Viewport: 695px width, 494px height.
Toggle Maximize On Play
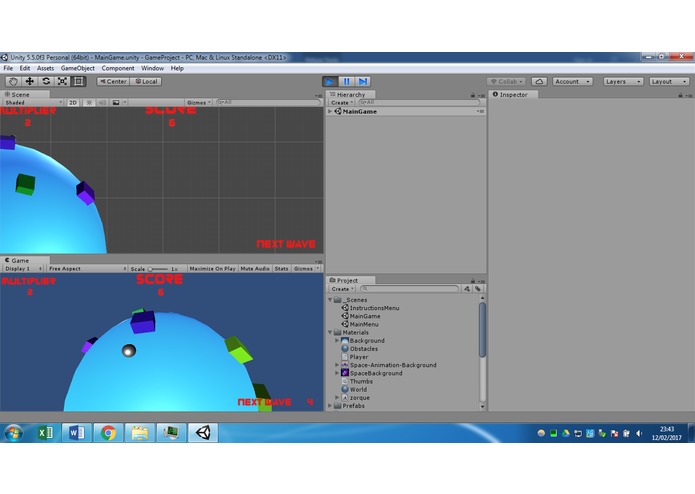pyautogui.click(x=212, y=268)
